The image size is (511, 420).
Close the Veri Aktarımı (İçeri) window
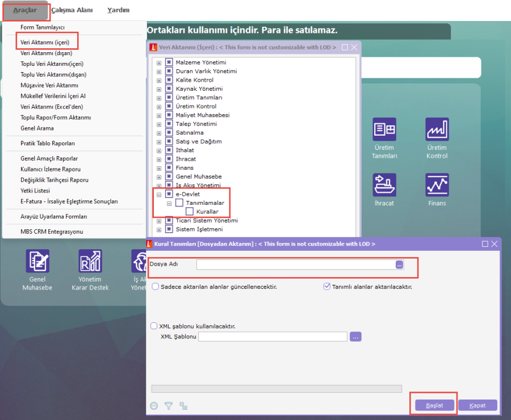click(354, 47)
